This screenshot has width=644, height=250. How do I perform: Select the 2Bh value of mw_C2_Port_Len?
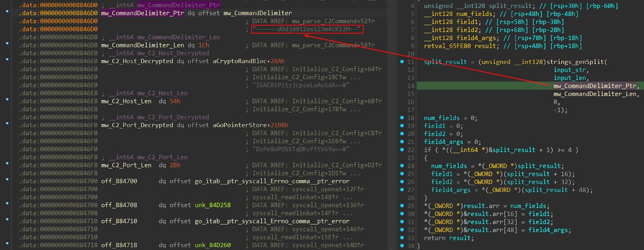pos(175,165)
